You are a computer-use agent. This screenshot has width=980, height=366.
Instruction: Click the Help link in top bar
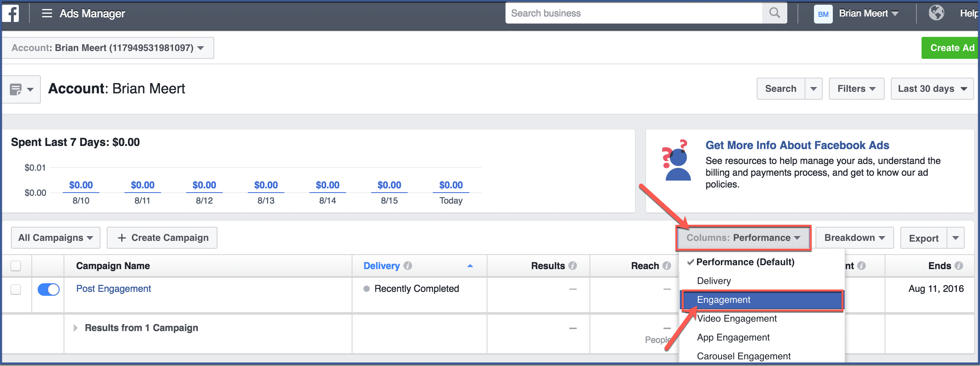tap(969, 13)
